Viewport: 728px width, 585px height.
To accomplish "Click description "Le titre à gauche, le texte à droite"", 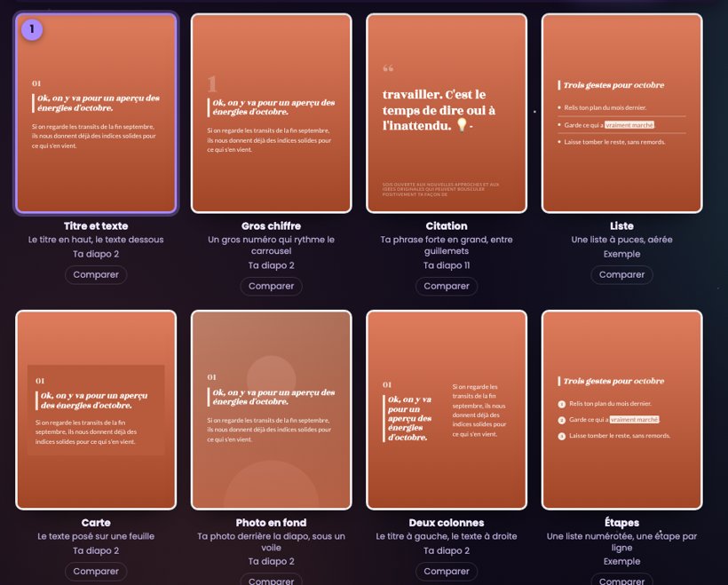I will pyautogui.click(x=447, y=536).
